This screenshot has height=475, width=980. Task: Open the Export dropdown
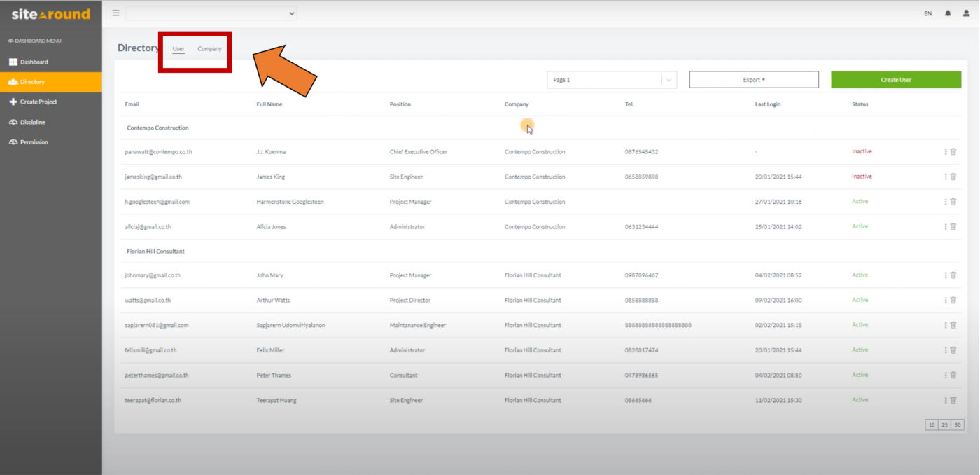click(x=753, y=79)
